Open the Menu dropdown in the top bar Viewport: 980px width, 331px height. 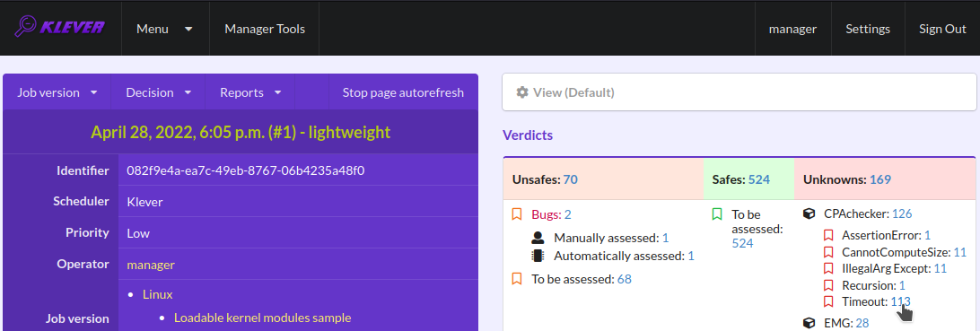pyautogui.click(x=165, y=29)
